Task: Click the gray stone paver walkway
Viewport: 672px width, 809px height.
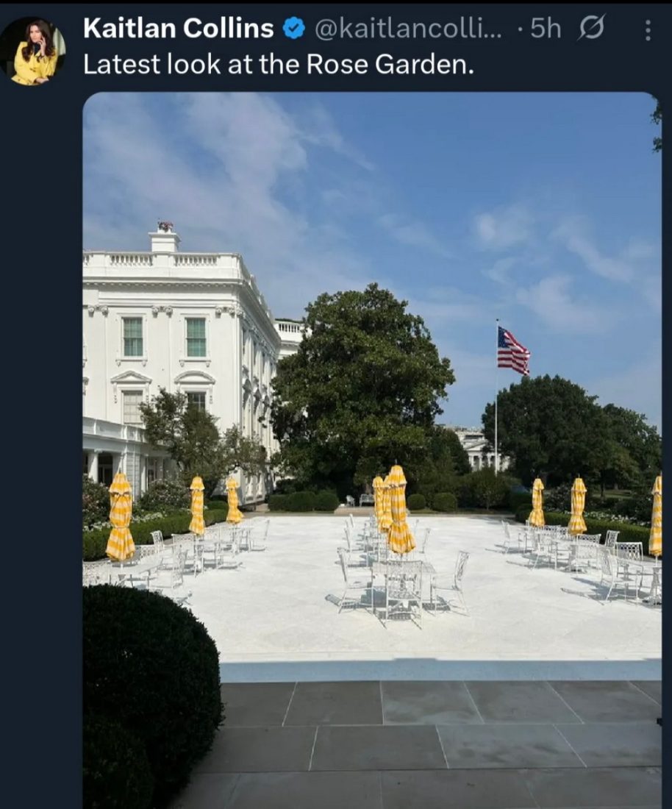Action: [x=438, y=744]
